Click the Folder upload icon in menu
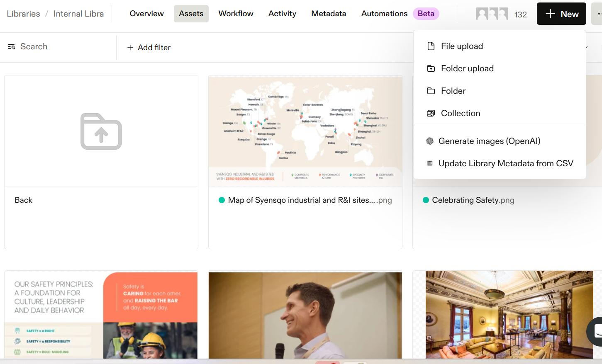This screenshot has width=602, height=364. pyautogui.click(x=431, y=68)
